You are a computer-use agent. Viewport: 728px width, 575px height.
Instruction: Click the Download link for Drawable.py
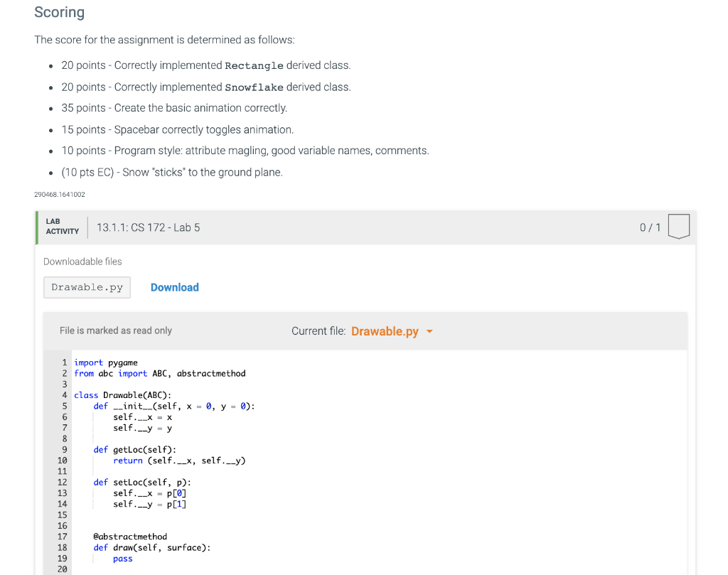click(174, 287)
